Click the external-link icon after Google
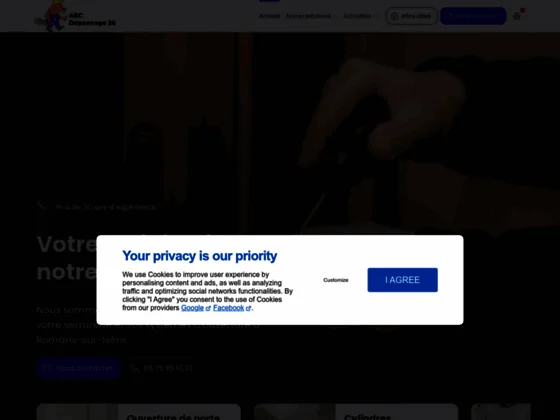This screenshot has width=560, height=420. (208, 309)
